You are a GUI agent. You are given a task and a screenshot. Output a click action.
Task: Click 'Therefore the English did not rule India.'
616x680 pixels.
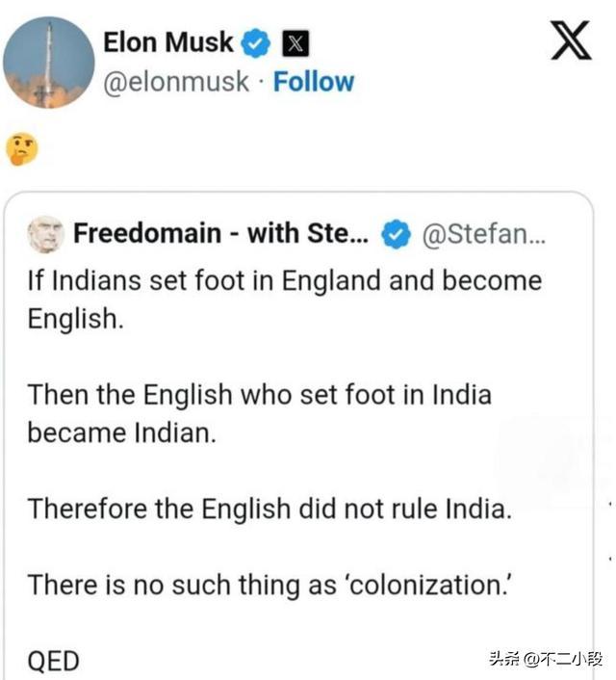269,509
